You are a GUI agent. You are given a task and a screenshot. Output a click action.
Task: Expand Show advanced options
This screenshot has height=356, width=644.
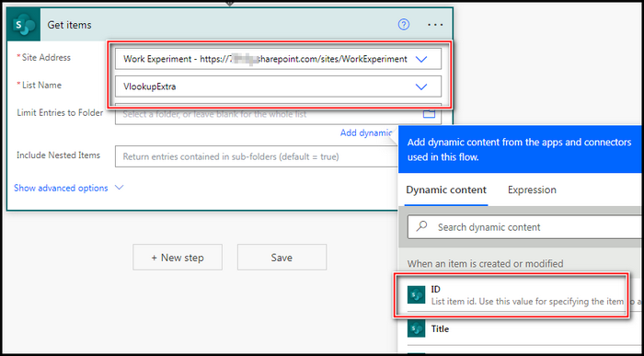tap(69, 188)
